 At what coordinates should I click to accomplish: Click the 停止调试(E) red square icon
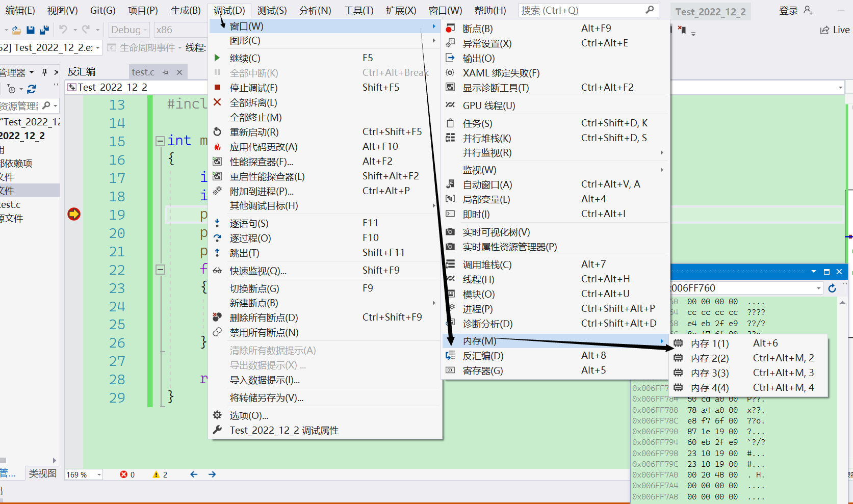217,88
